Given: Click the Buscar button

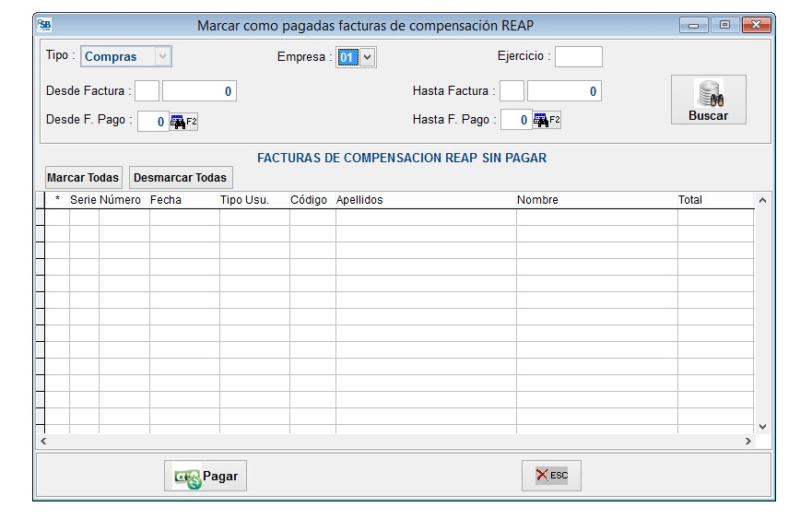Looking at the screenshot, I should 708,99.
